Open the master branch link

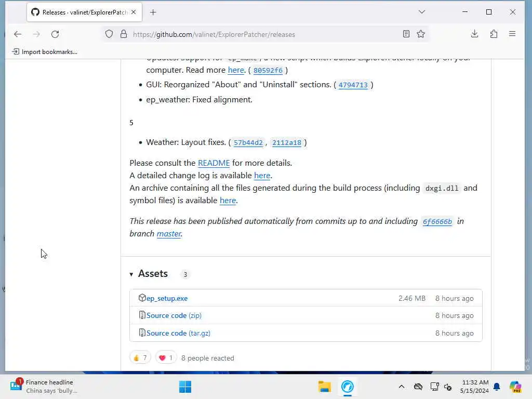(169, 234)
